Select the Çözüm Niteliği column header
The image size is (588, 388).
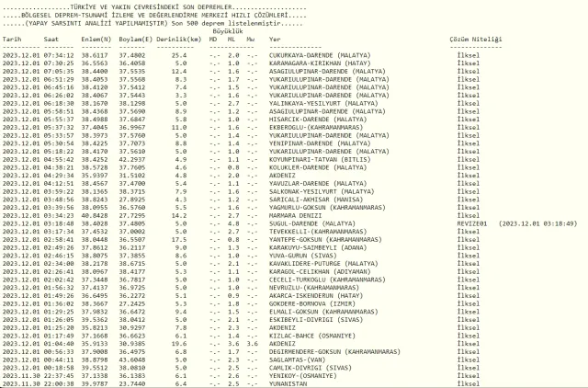click(x=469, y=41)
